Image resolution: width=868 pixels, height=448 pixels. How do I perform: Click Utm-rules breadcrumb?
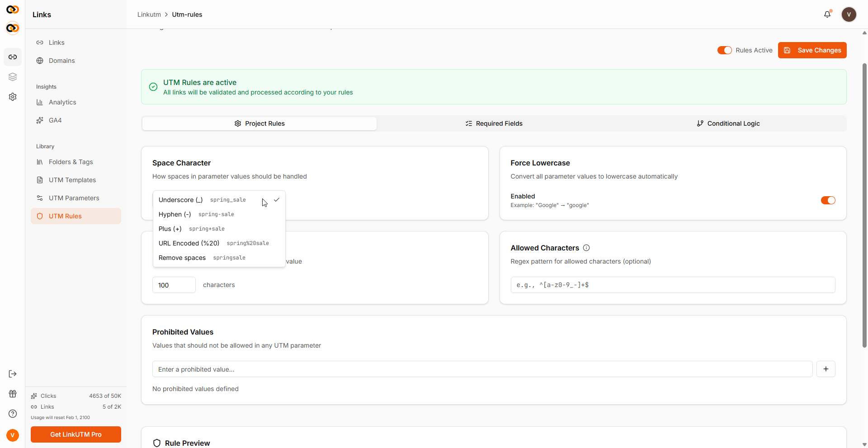(x=187, y=14)
